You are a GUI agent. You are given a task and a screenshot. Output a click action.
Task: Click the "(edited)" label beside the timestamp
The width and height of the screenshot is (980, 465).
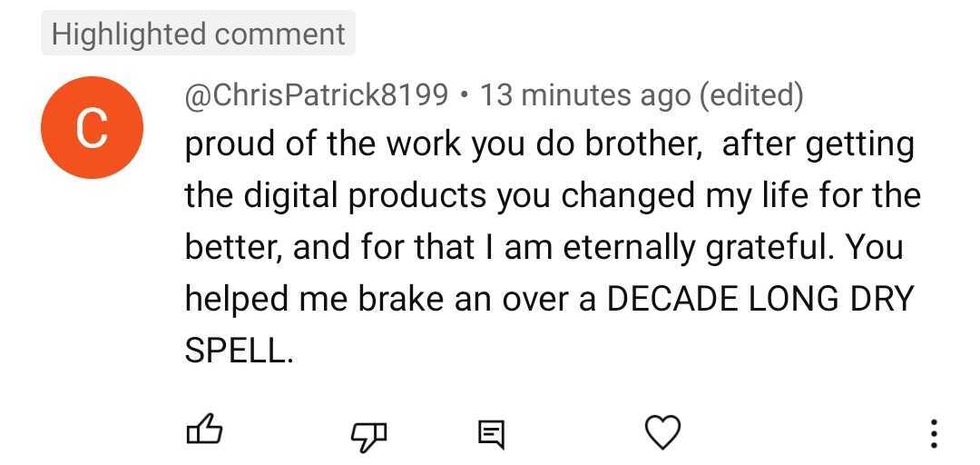point(750,94)
